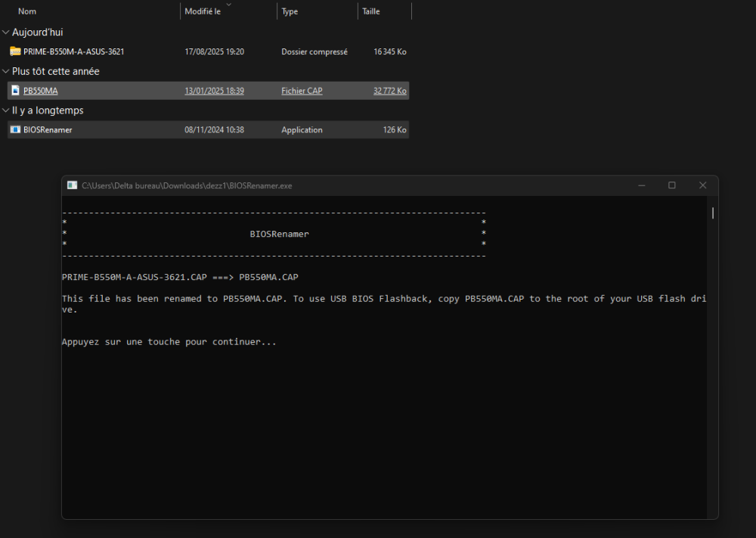The image size is (756, 538).
Task: Click the Fichier CAP type of PB550MA
Action: 302,91
